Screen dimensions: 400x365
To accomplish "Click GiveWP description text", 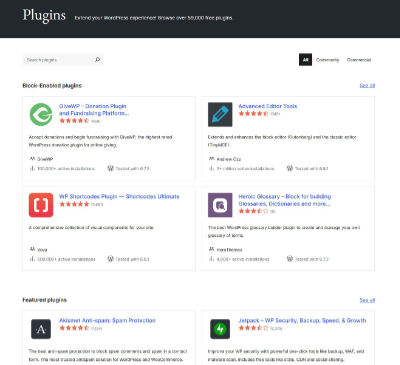I will tap(100, 141).
